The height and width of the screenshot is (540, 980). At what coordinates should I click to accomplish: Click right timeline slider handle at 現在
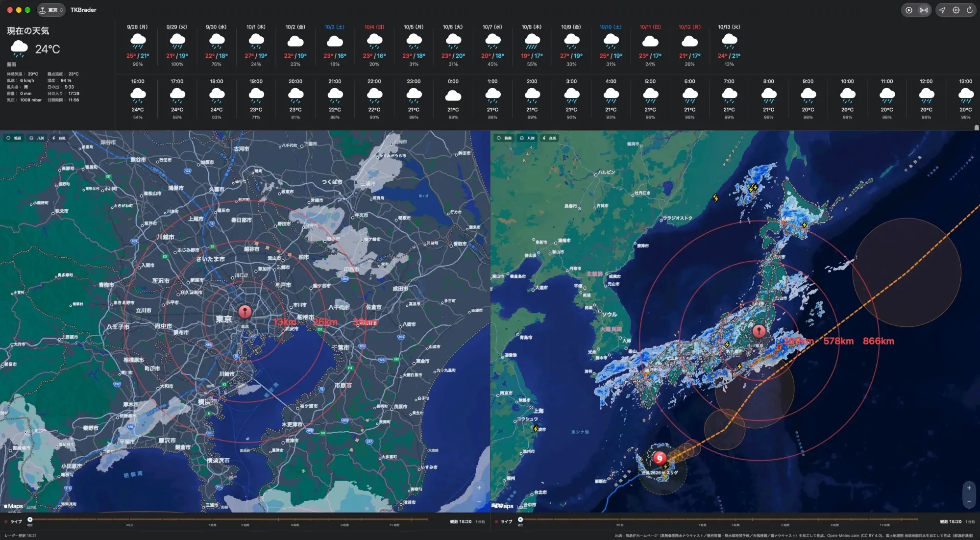[x=520, y=519]
